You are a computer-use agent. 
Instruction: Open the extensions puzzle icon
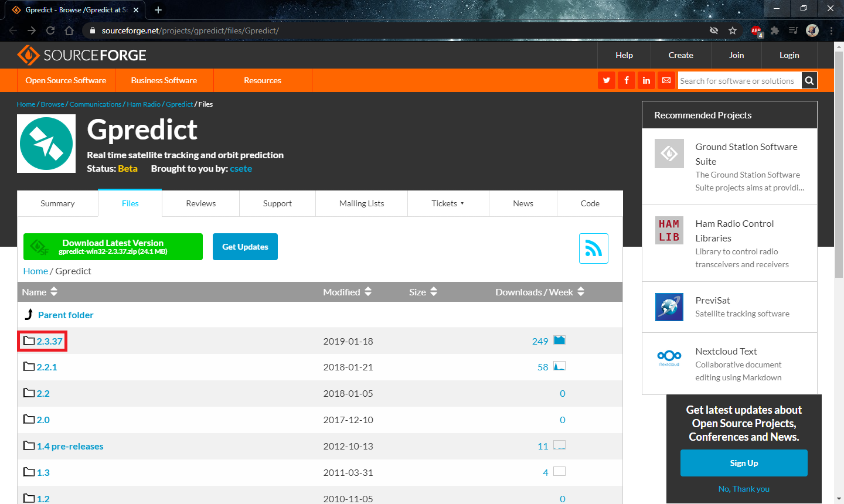tap(775, 30)
